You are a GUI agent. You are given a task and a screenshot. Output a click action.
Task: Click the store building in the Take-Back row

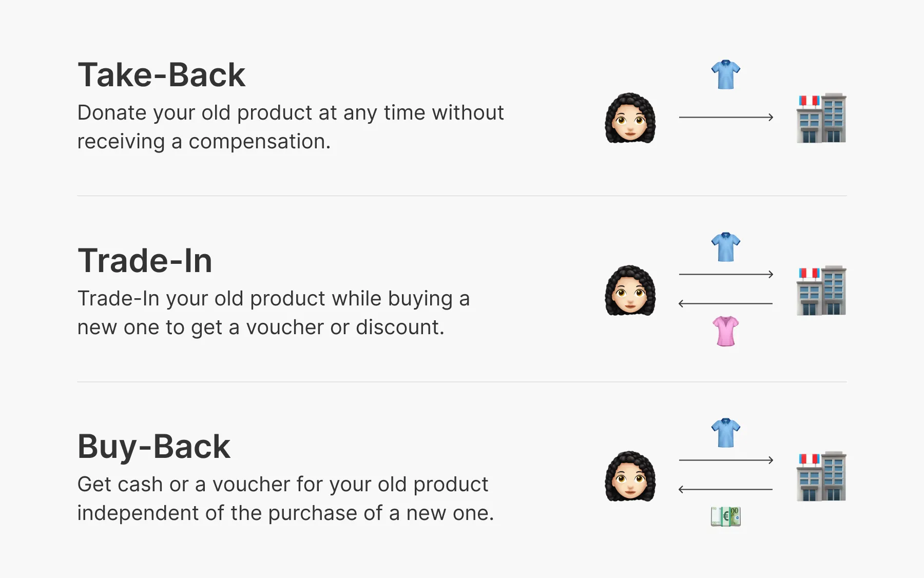click(x=821, y=118)
